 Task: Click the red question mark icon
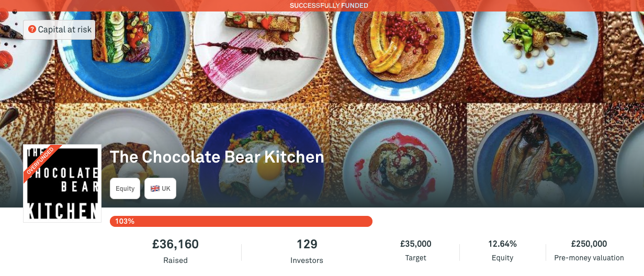pyautogui.click(x=32, y=30)
